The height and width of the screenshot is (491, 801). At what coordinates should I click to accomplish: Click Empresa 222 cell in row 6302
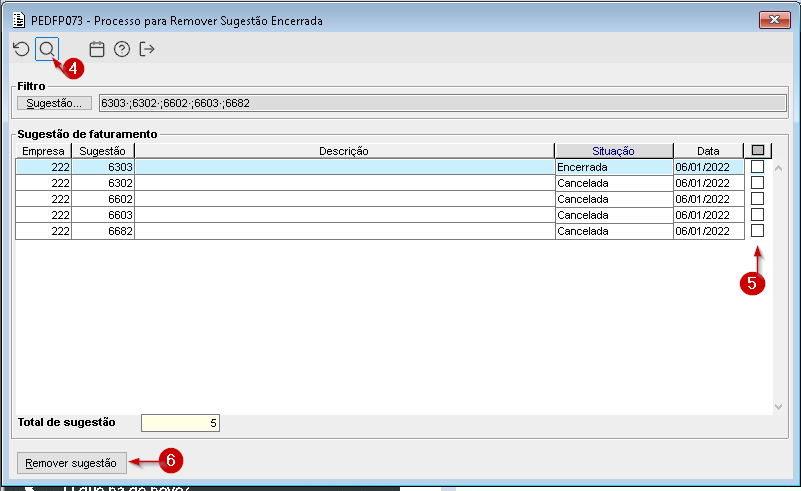[43, 183]
